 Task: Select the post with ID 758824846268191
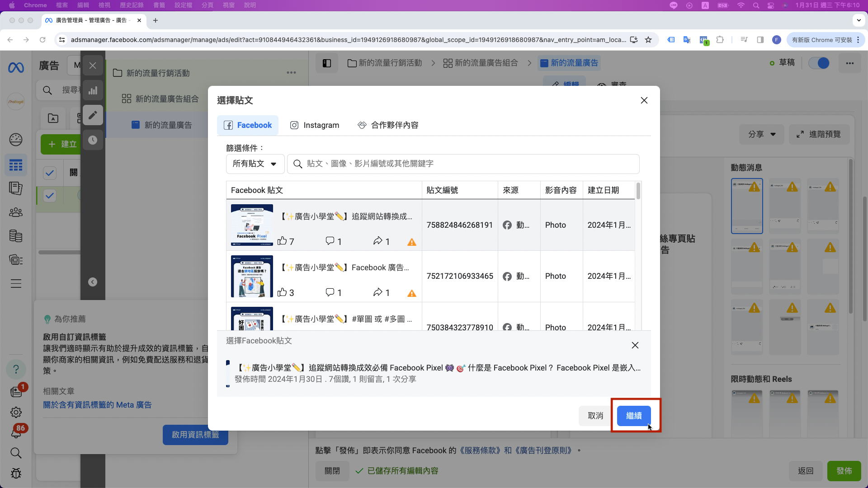[430, 225]
